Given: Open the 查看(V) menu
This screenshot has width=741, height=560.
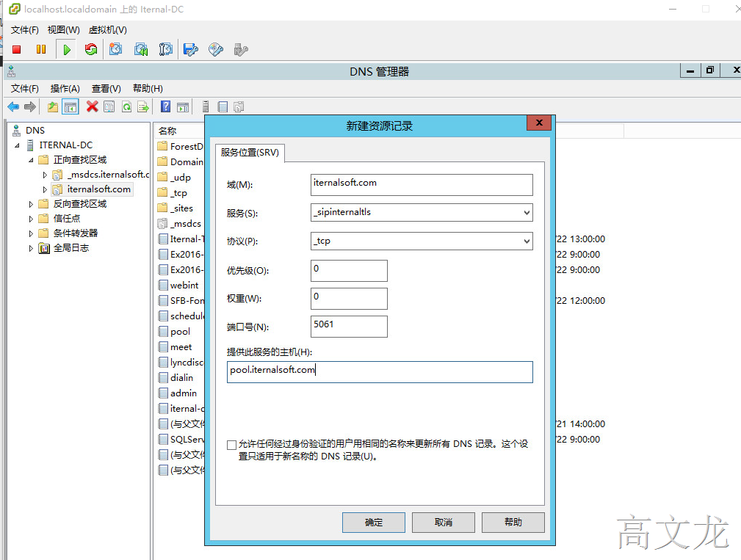Looking at the screenshot, I should tap(106, 88).
